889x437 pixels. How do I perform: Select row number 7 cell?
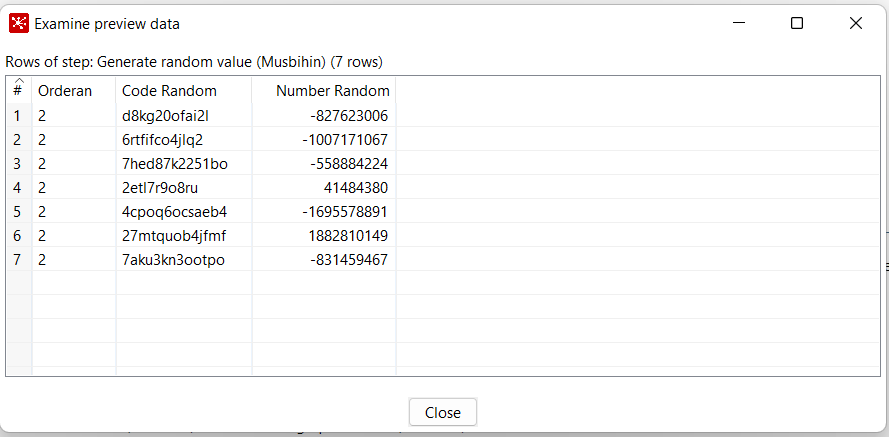(x=19, y=260)
